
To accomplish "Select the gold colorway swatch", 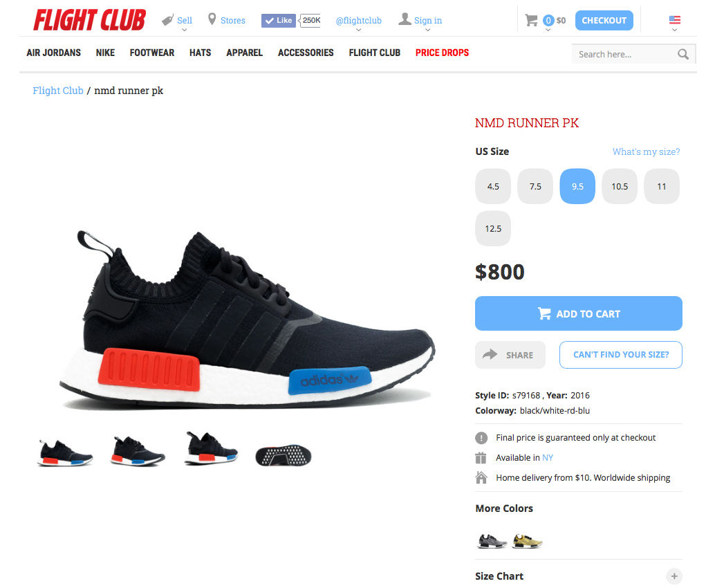I will [x=527, y=541].
